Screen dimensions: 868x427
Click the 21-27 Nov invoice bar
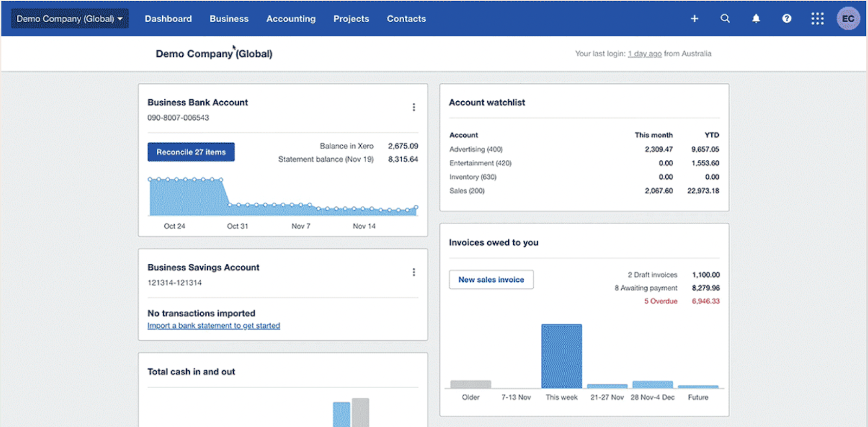click(x=607, y=386)
